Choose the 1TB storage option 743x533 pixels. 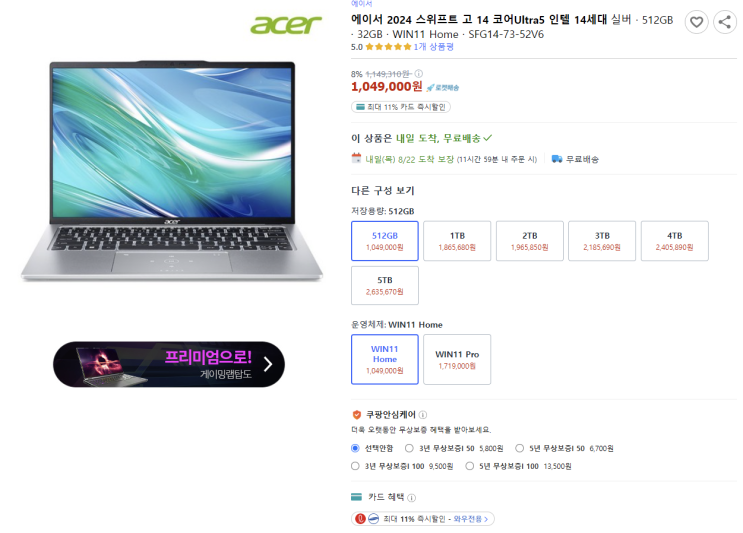click(x=457, y=241)
